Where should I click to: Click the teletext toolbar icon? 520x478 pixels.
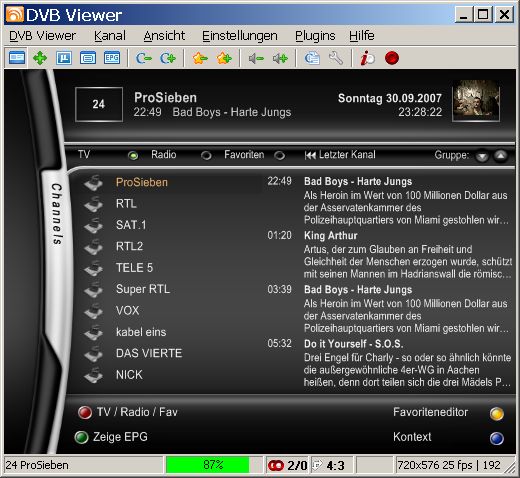(64, 58)
